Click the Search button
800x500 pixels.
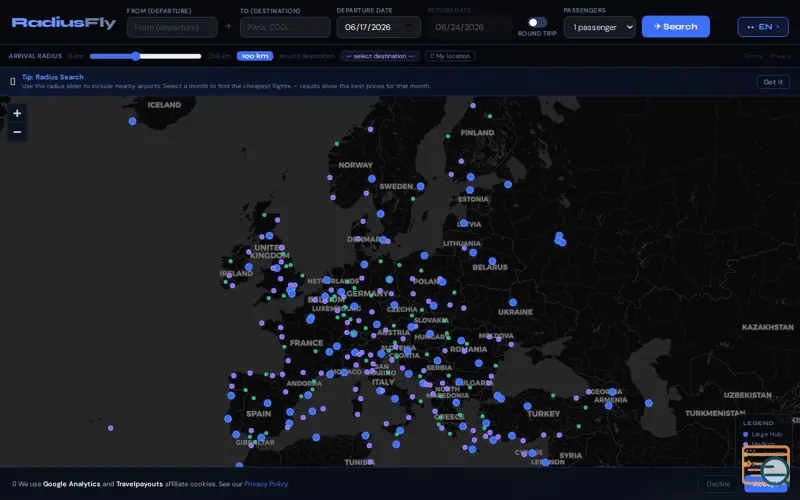(676, 27)
